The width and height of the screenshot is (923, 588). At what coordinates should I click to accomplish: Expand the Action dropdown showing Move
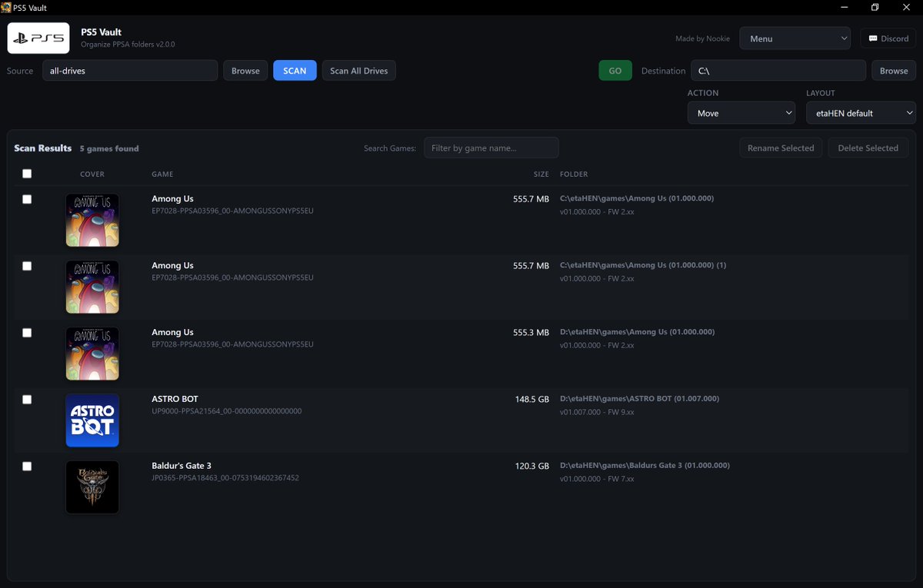point(741,113)
